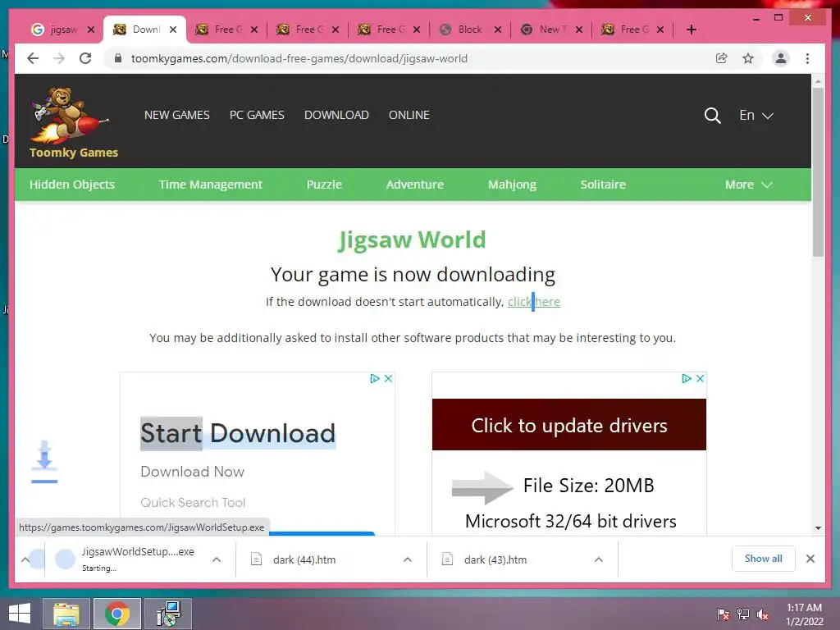Open the dark (43).htm downloaded file
This screenshot has height=630, width=840.
[495, 559]
